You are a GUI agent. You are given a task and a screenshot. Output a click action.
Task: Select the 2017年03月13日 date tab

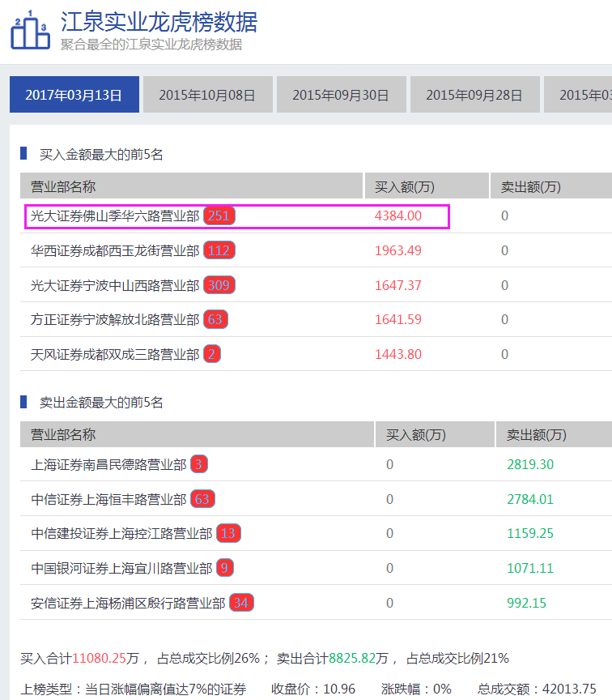click(74, 95)
